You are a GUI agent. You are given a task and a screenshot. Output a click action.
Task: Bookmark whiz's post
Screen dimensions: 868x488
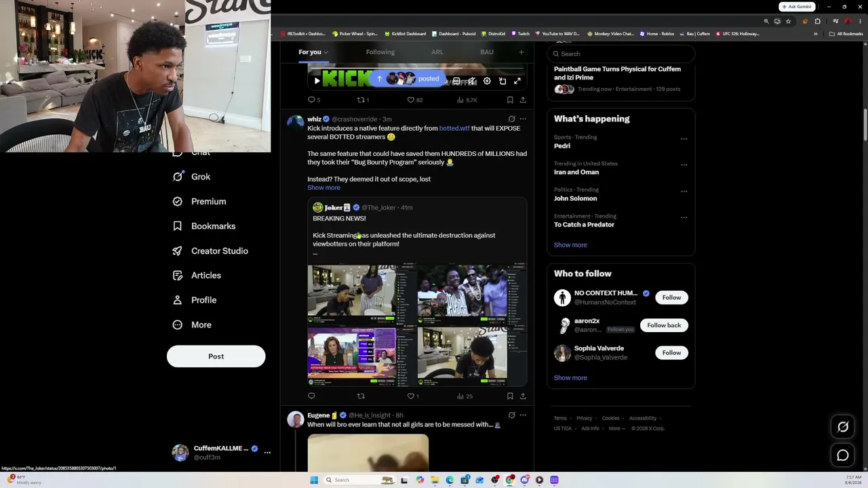click(510, 396)
